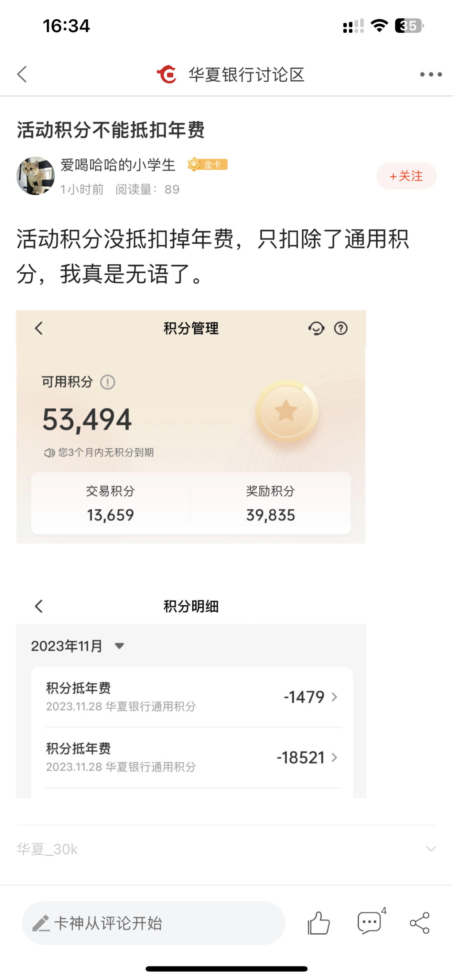
Task: Open the author's cat avatar
Action: [x=35, y=176]
